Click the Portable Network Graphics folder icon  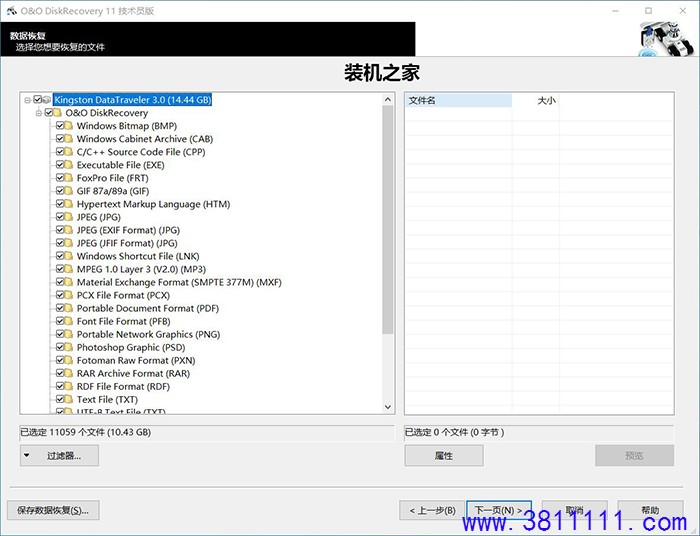(68, 334)
